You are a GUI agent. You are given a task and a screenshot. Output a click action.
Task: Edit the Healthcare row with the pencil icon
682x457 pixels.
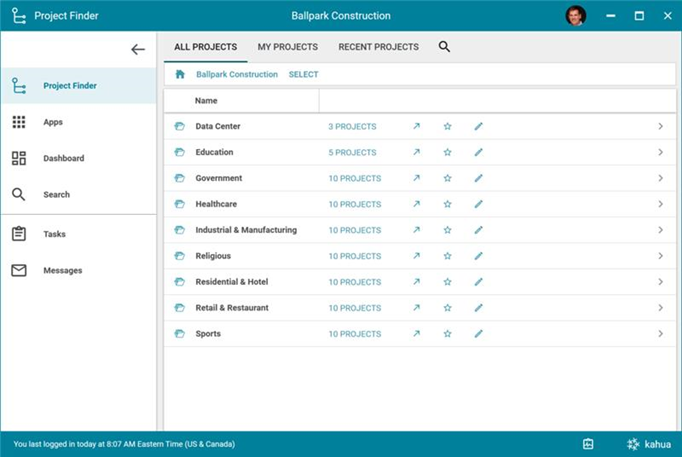point(478,204)
